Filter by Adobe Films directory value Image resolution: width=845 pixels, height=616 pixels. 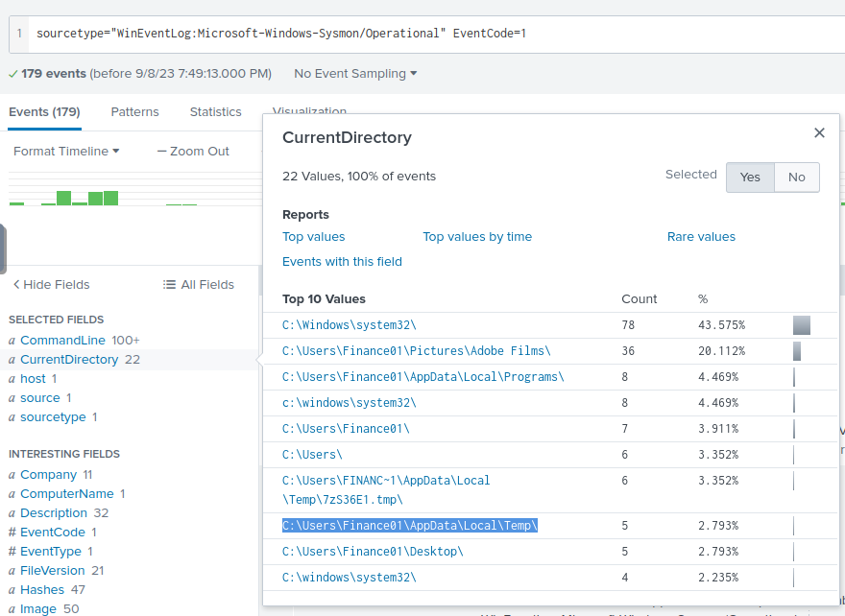pos(416,350)
